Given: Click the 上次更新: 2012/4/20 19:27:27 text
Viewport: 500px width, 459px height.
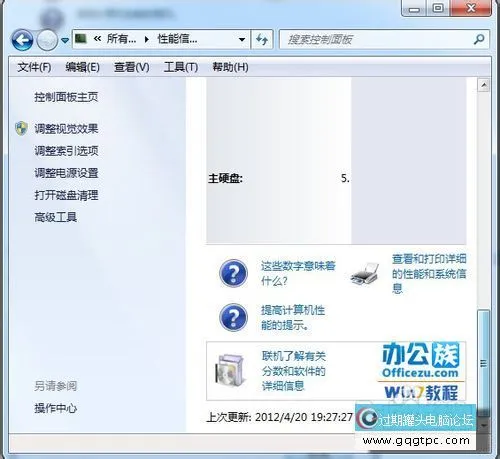Looking at the screenshot, I should click(280, 417).
